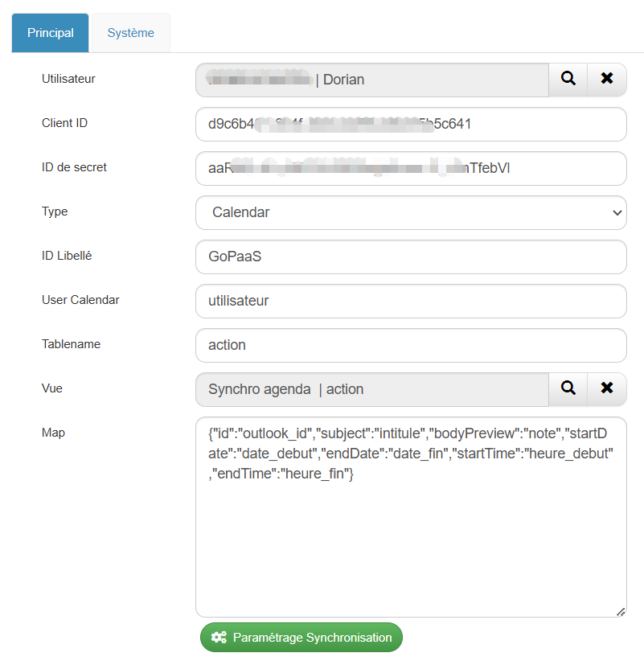Viewport: 644px width, 661px height.
Task: Click the Tablename label
Action: 72,344
